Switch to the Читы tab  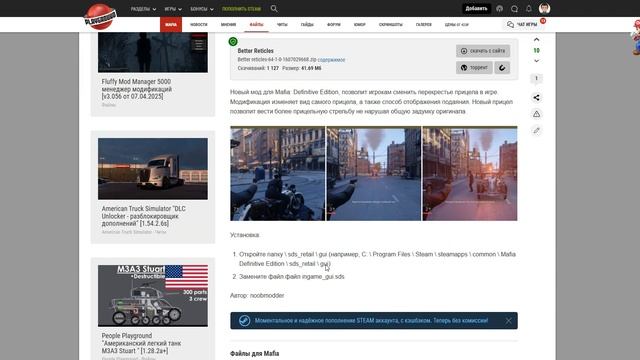(x=282, y=25)
